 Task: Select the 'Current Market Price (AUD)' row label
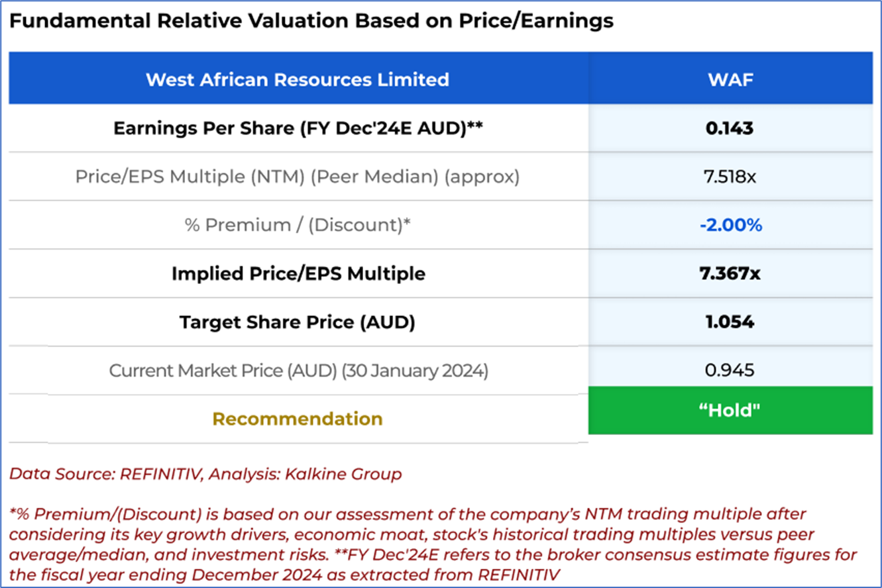[298, 371]
